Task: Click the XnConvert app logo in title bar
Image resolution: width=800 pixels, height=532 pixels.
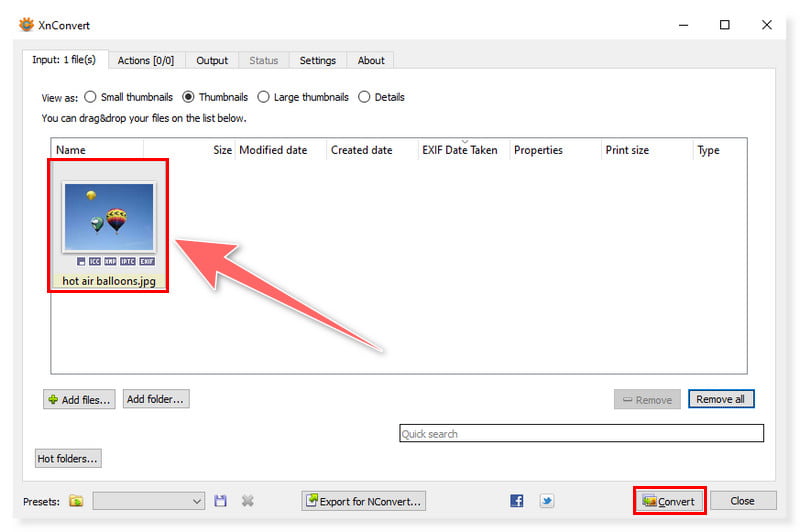Action: tap(26, 25)
